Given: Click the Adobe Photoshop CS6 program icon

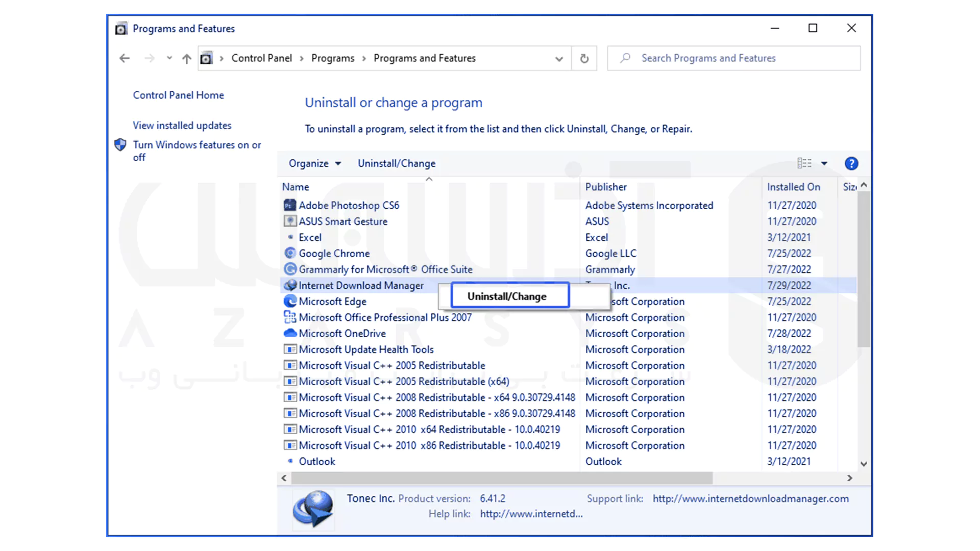Looking at the screenshot, I should 290,205.
